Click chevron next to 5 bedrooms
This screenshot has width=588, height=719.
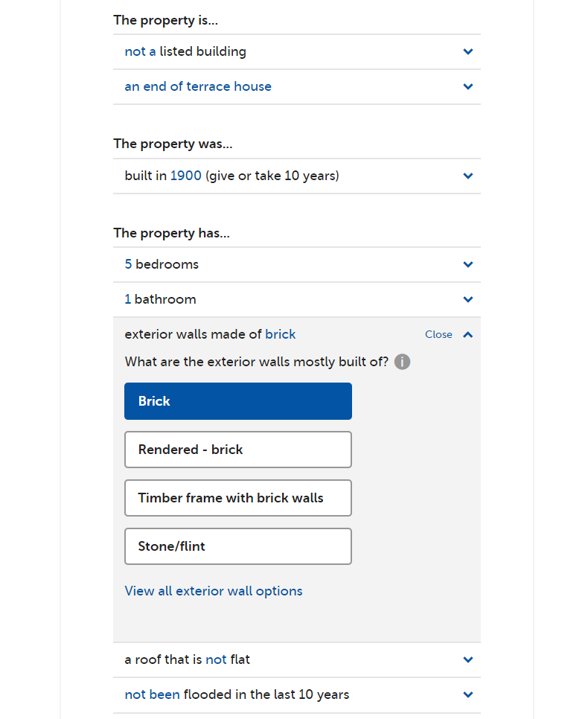pos(468,264)
